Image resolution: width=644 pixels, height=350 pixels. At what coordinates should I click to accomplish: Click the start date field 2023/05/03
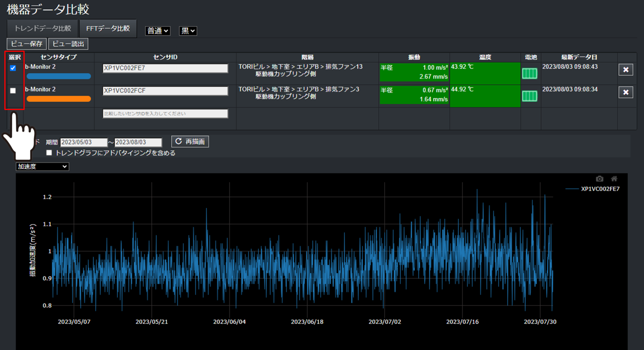pyautogui.click(x=84, y=142)
